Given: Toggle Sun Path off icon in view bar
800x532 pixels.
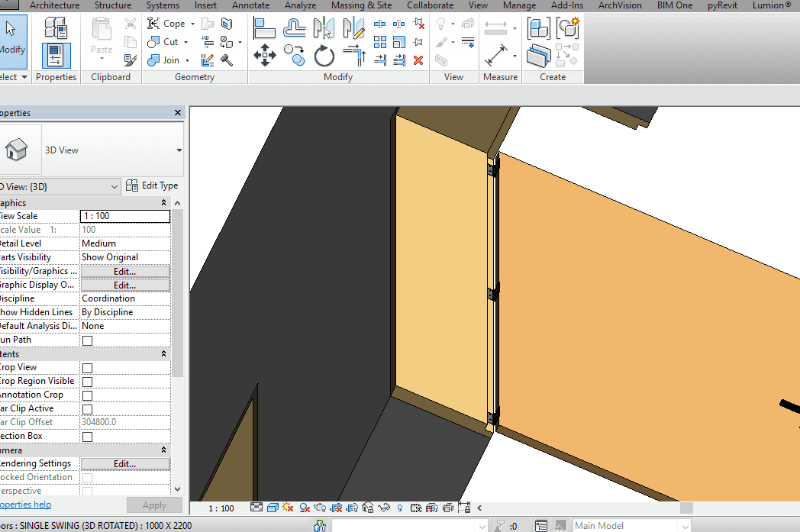Looking at the screenshot, I should 288,508.
